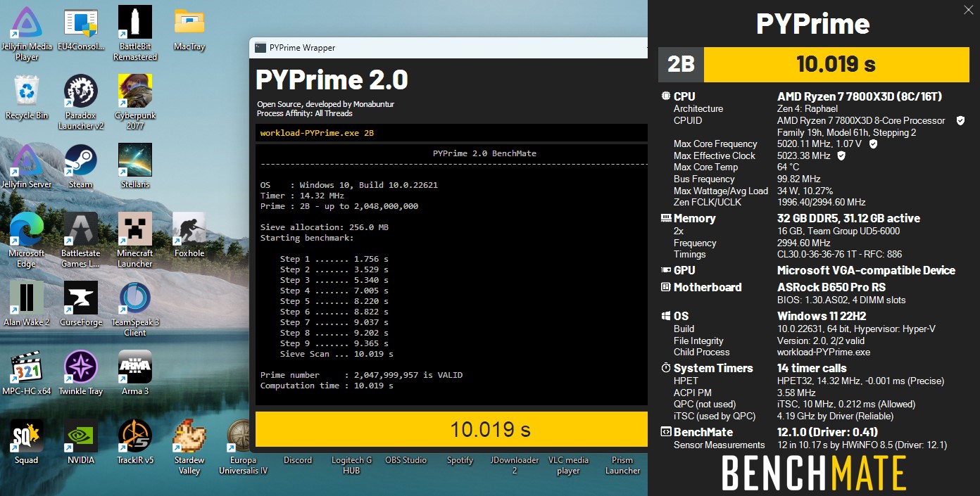
Task: Click the CPUID verified shield icon
Action: pyautogui.click(x=960, y=120)
